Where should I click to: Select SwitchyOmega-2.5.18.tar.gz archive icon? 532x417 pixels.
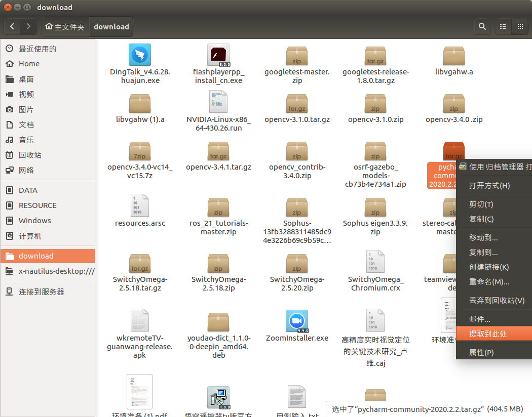coord(140,264)
